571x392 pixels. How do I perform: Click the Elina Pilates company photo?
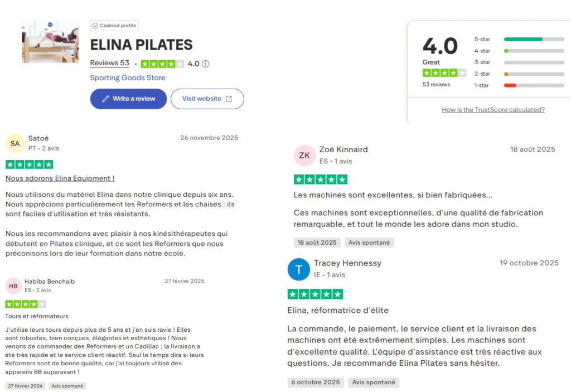(50, 41)
